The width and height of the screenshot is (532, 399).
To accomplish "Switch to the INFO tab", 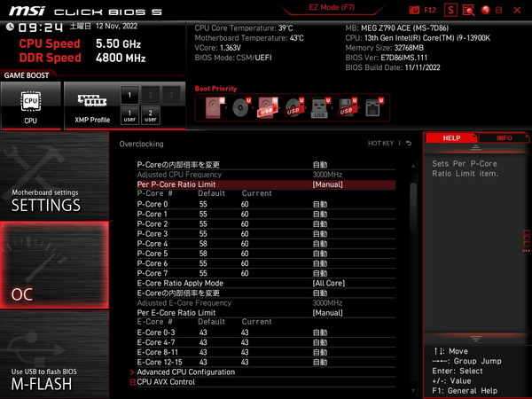I will 504,138.
